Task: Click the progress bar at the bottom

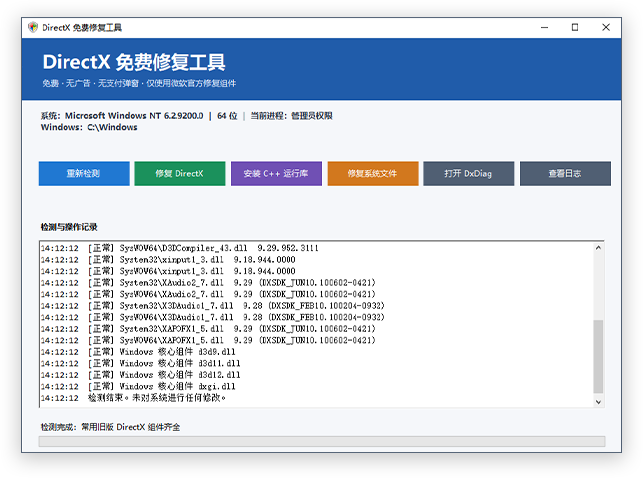Action: tap(322, 442)
